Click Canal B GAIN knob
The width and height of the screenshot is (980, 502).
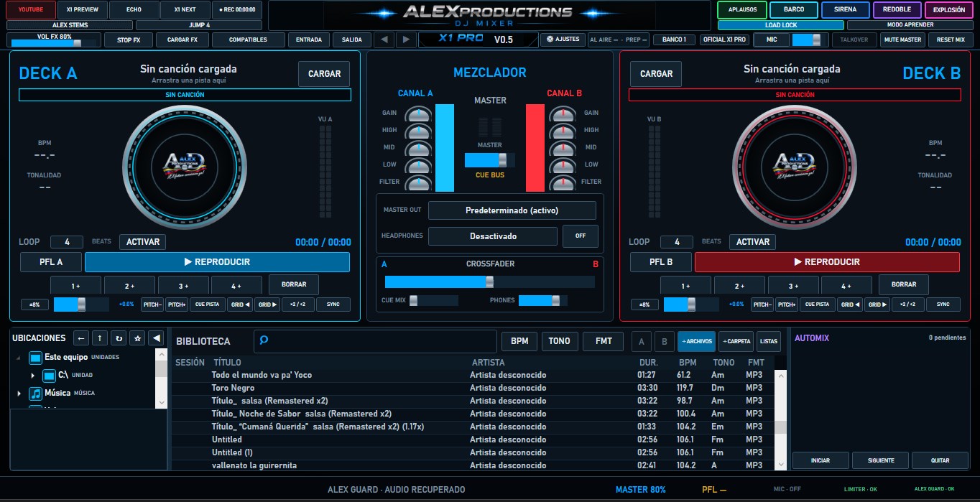pos(563,114)
